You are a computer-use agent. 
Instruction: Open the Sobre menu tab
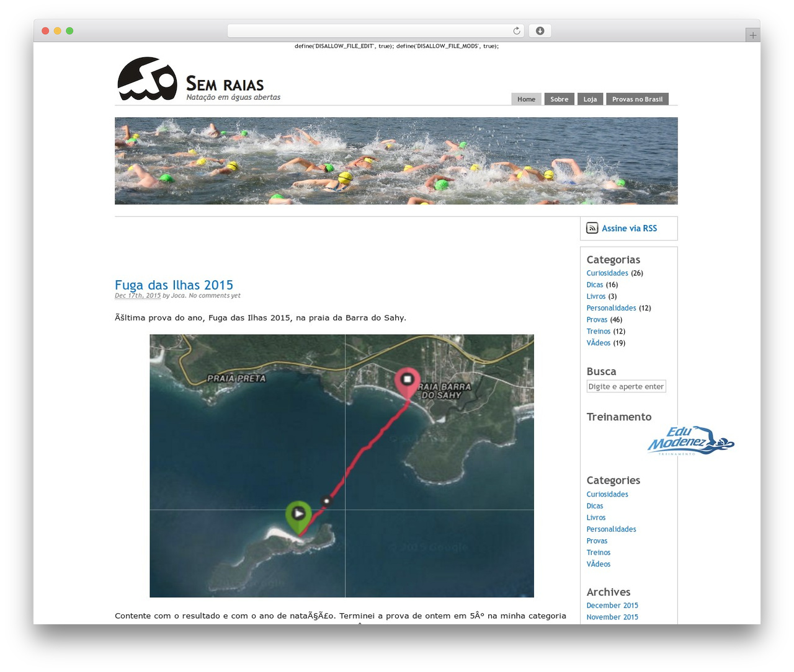[560, 99]
